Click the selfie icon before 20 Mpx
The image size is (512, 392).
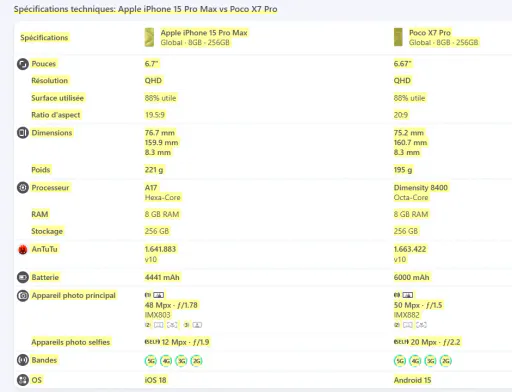coord(401,342)
